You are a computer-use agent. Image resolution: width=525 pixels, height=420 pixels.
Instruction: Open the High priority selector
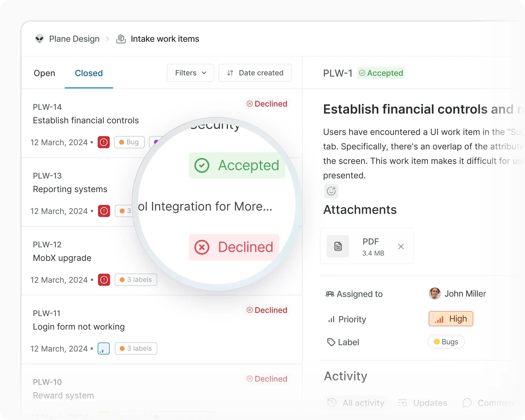click(451, 319)
